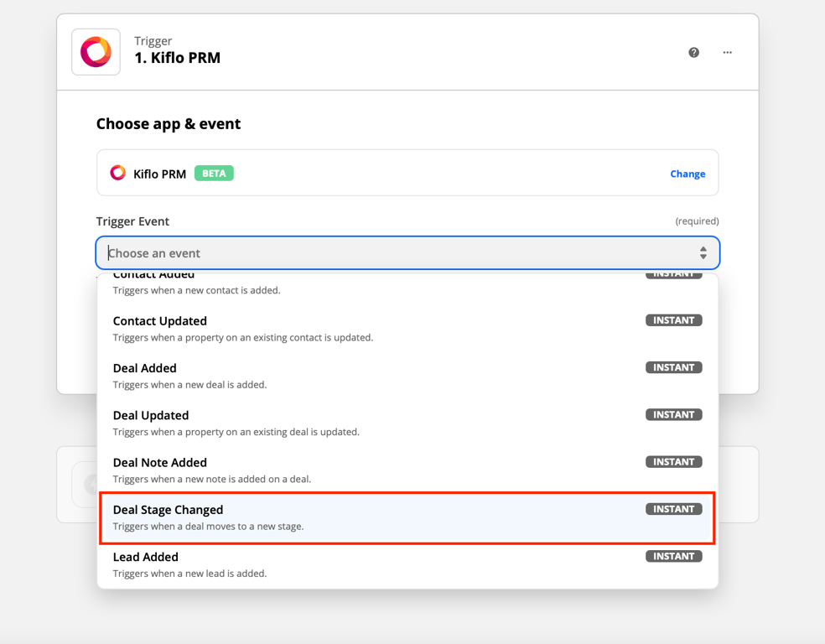Open the three-dot more options menu
Viewport: 825px width, 644px height.
click(727, 52)
